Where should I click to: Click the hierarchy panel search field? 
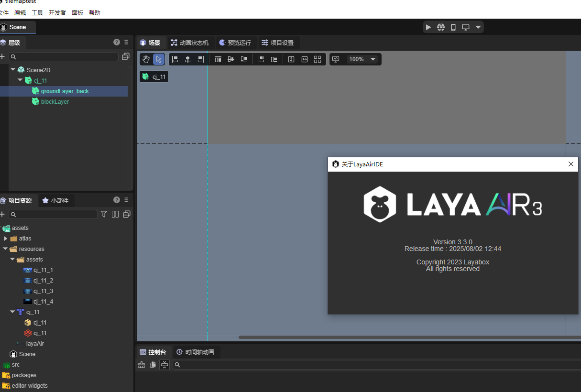pos(63,56)
